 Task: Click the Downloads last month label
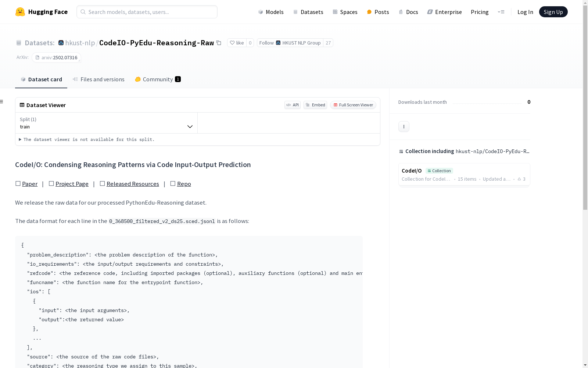pyautogui.click(x=423, y=102)
